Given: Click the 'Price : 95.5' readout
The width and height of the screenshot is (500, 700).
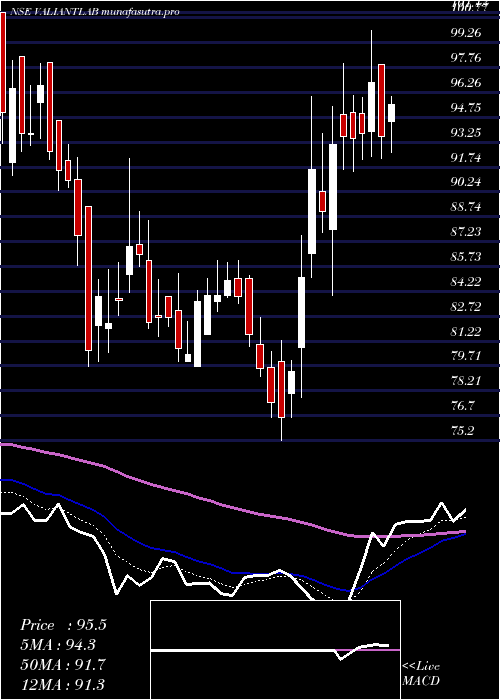Looking at the screenshot, I should coord(63,625).
